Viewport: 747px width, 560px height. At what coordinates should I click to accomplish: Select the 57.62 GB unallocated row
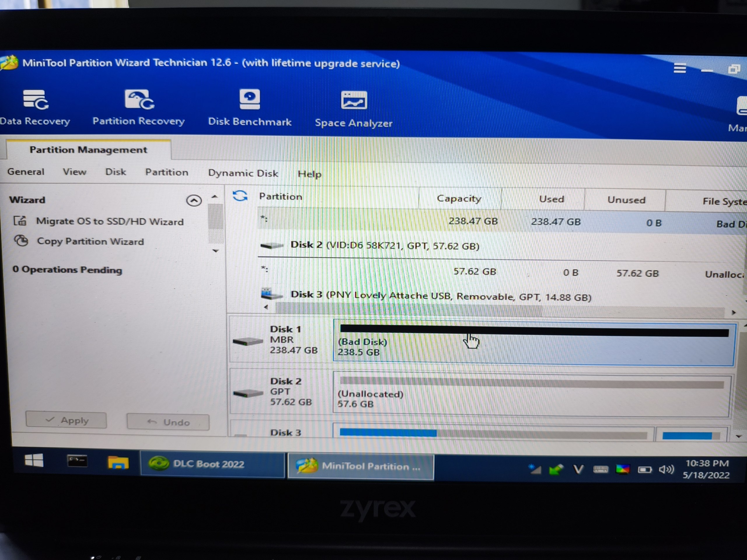pyautogui.click(x=502, y=272)
